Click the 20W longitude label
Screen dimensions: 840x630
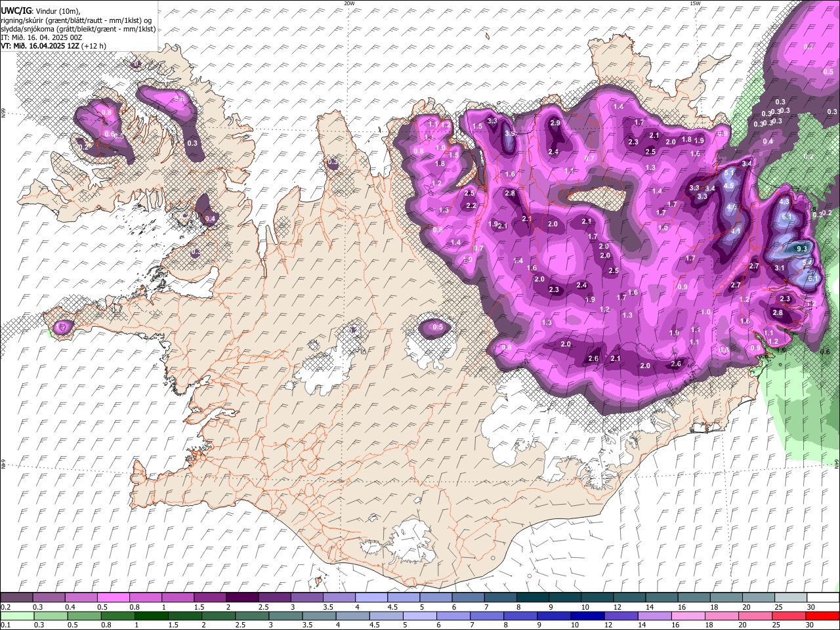coord(349,3)
